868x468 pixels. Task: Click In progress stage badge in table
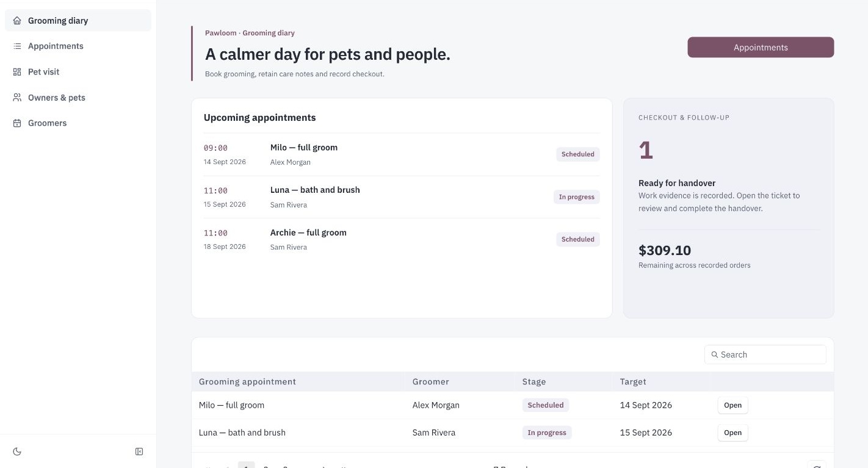[x=547, y=433]
